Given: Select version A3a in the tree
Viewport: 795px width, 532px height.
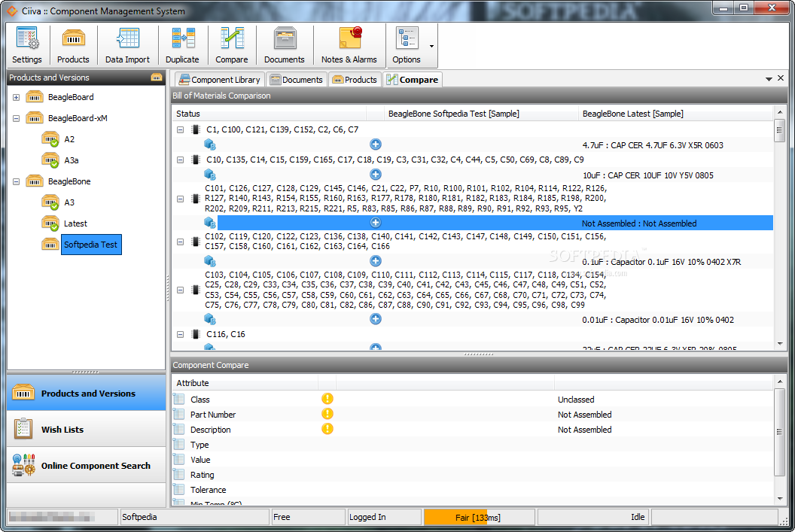Looking at the screenshot, I should [71, 160].
